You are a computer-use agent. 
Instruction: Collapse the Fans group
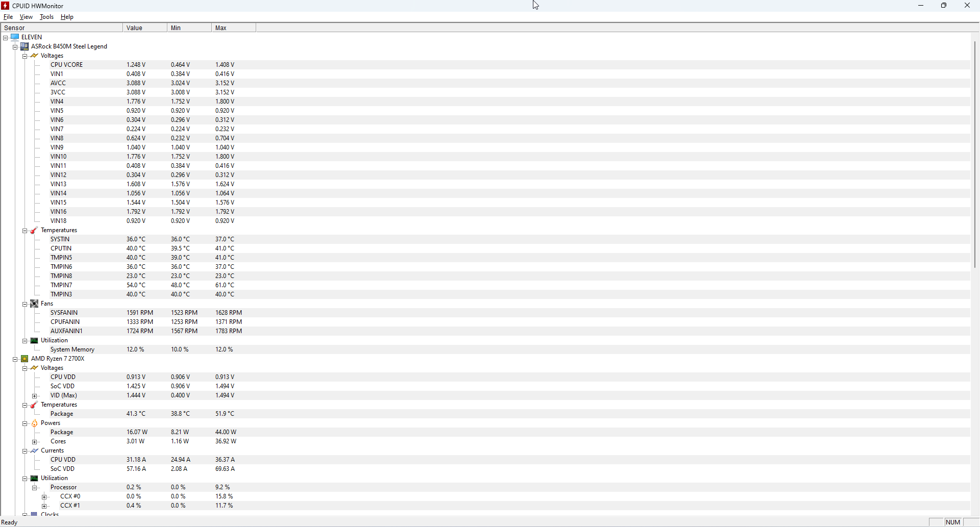(x=24, y=304)
